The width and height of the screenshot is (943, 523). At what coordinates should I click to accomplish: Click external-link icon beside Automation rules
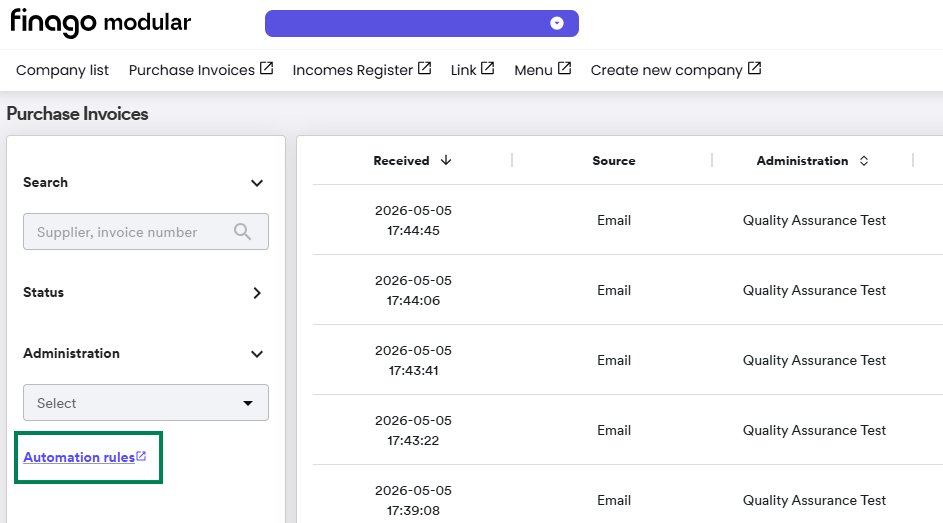point(141,456)
